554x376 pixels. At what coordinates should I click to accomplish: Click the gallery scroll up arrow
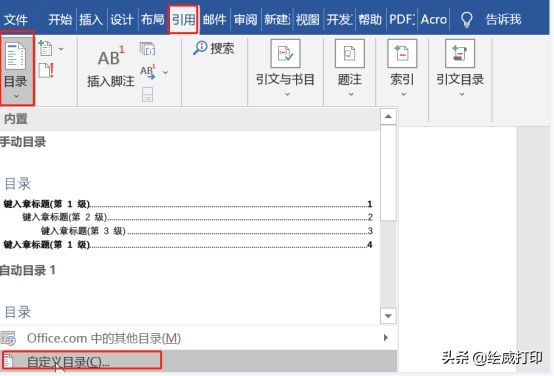pyautogui.click(x=388, y=117)
